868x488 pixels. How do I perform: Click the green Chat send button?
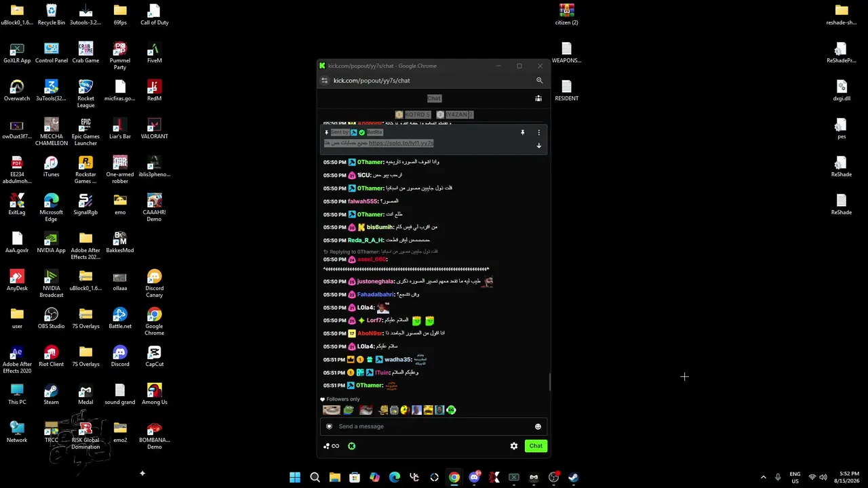pyautogui.click(x=536, y=446)
